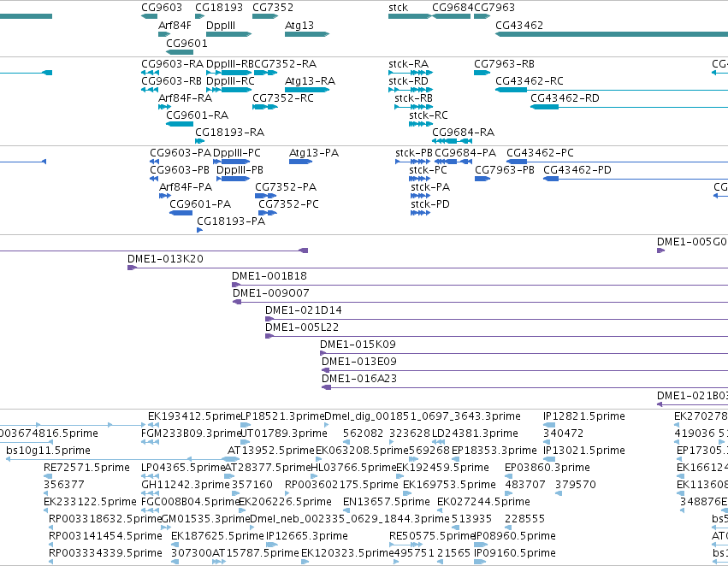Click EST EN13657.5prime
The width and height of the screenshot is (728, 566).
click(346, 510)
